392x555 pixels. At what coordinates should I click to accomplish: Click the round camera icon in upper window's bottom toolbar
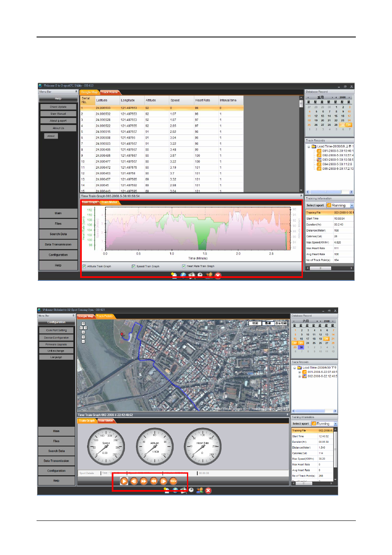(x=200, y=275)
